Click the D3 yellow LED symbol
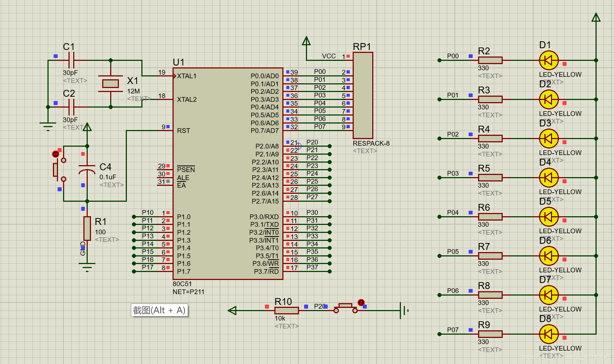The height and width of the screenshot is (364, 614). 549,138
